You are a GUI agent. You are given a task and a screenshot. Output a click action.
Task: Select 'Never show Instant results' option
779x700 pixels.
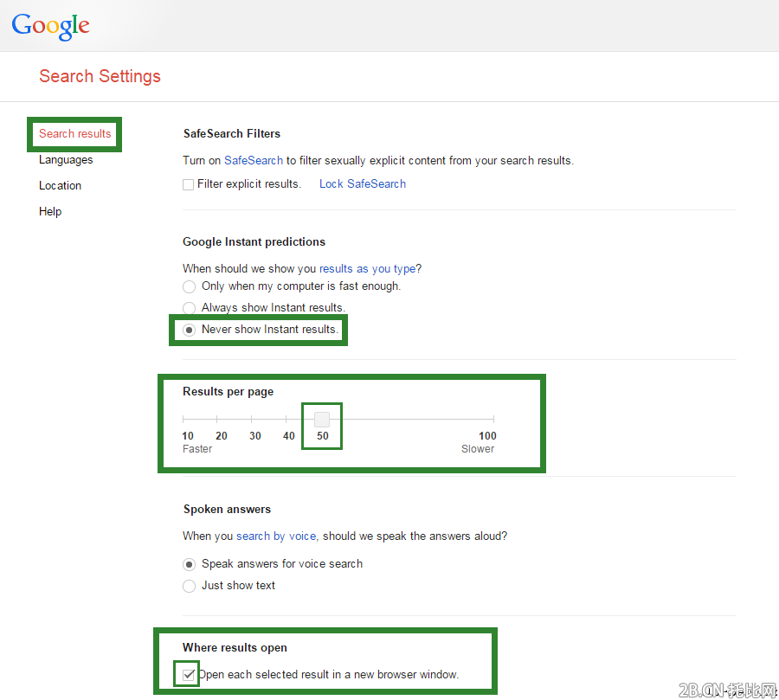(x=189, y=330)
